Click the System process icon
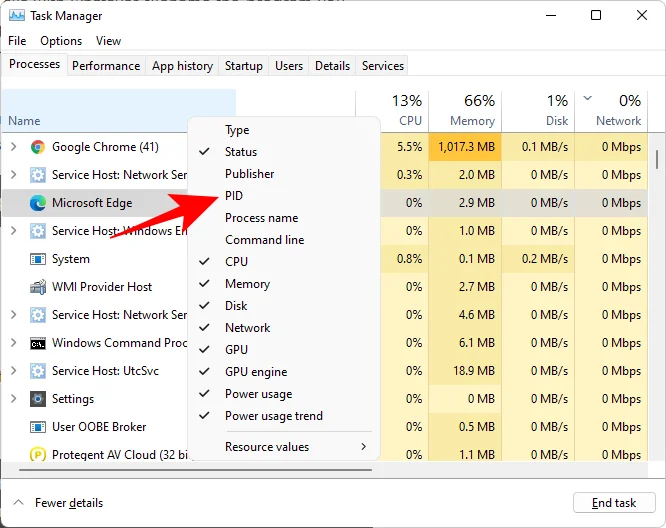The image size is (666, 528). [x=38, y=259]
